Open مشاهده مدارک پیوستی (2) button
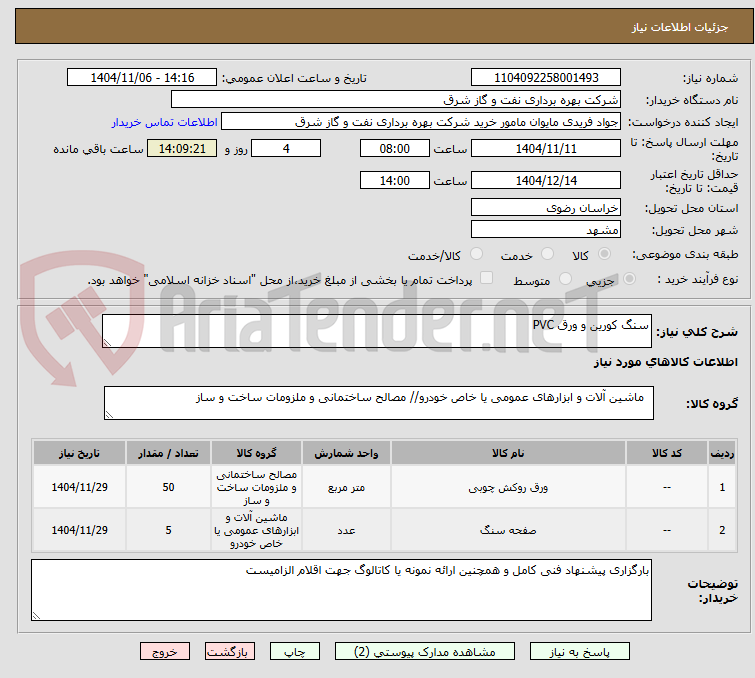 (425, 652)
